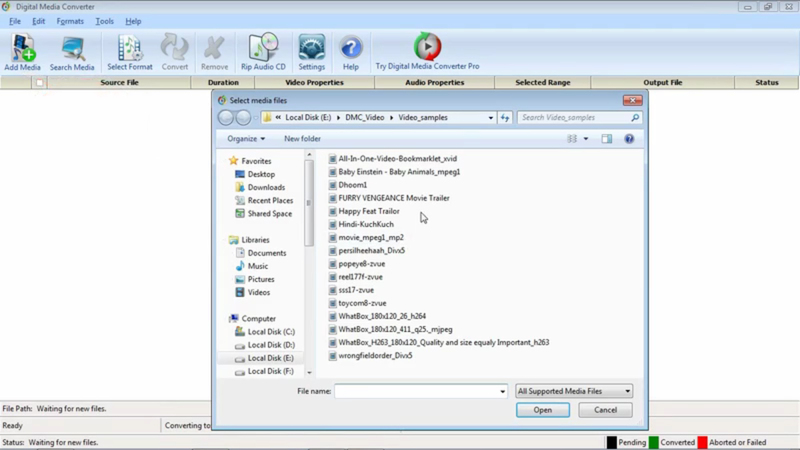Open the Formats menu
The image size is (800, 450).
coord(70,21)
